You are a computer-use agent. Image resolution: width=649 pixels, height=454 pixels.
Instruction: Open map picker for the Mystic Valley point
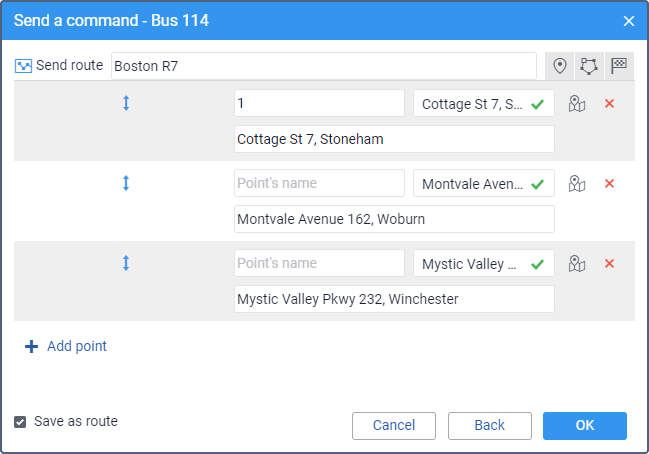click(577, 263)
